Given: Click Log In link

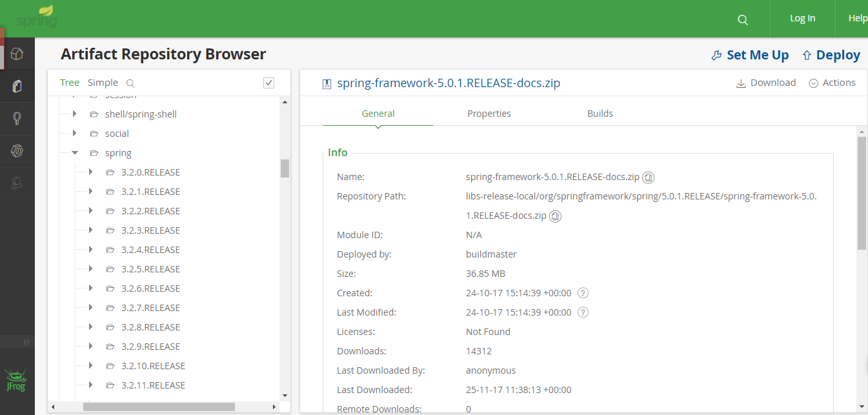Looking at the screenshot, I should click(x=803, y=18).
